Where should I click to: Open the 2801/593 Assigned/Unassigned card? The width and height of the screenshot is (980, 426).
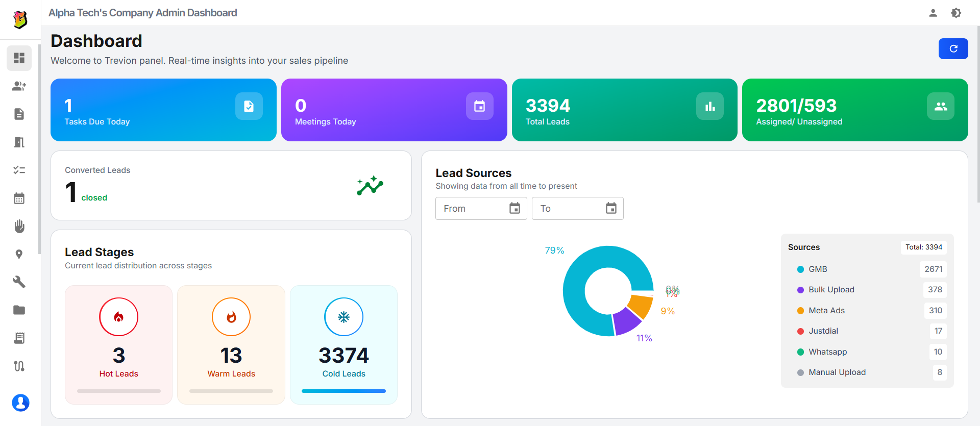pyautogui.click(x=855, y=110)
